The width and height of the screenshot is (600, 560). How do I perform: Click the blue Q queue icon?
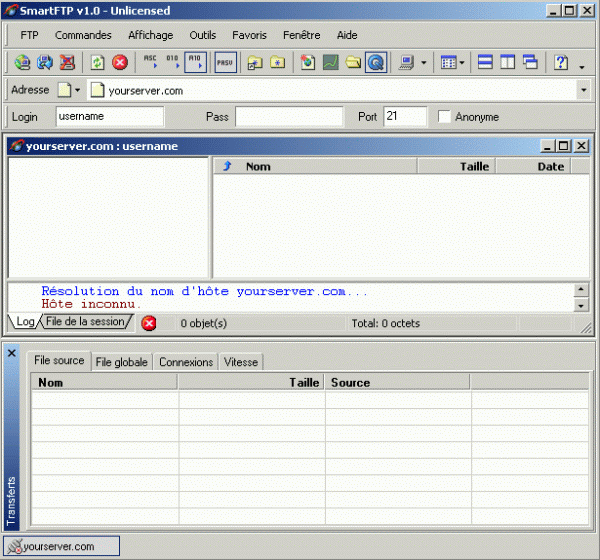tap(376, 62)
